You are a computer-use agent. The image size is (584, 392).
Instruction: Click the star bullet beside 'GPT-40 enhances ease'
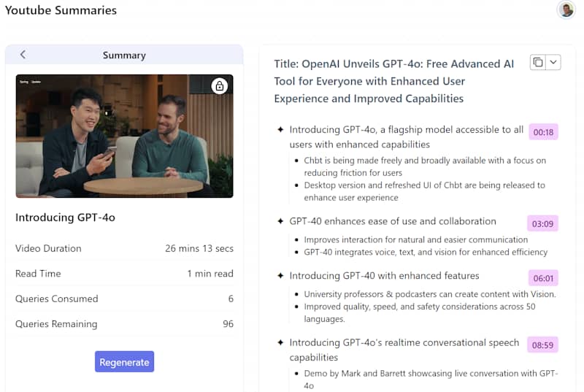(280, 221)
